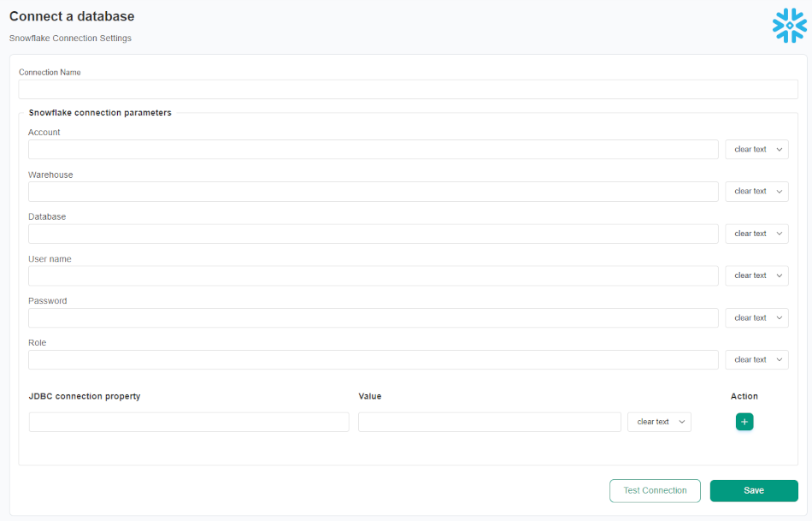Open the clear text dropdown for Warehouse

(756, 192)
